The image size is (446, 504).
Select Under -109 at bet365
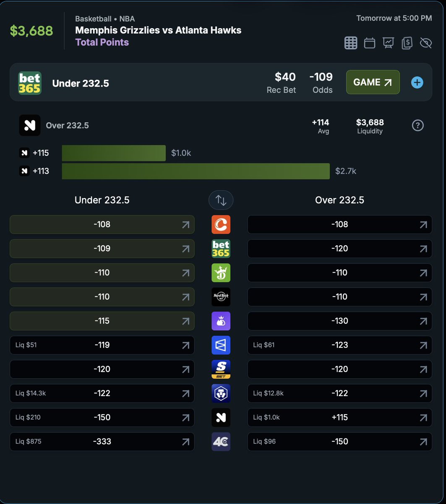(102, 249)
